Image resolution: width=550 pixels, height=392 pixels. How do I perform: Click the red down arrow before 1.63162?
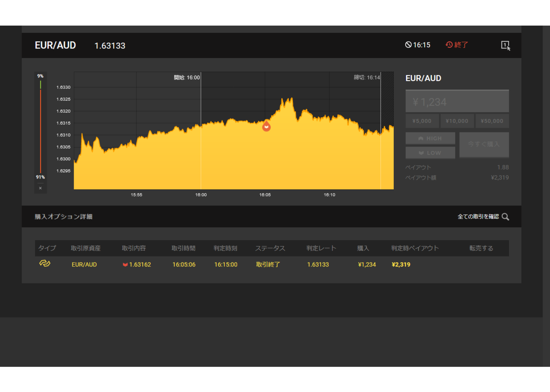click(125, 265)
